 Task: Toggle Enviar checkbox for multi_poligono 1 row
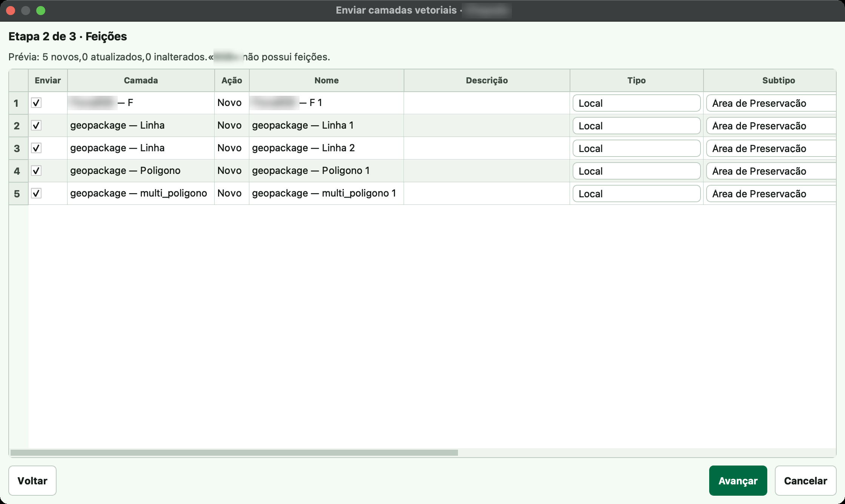coord(36,193)
